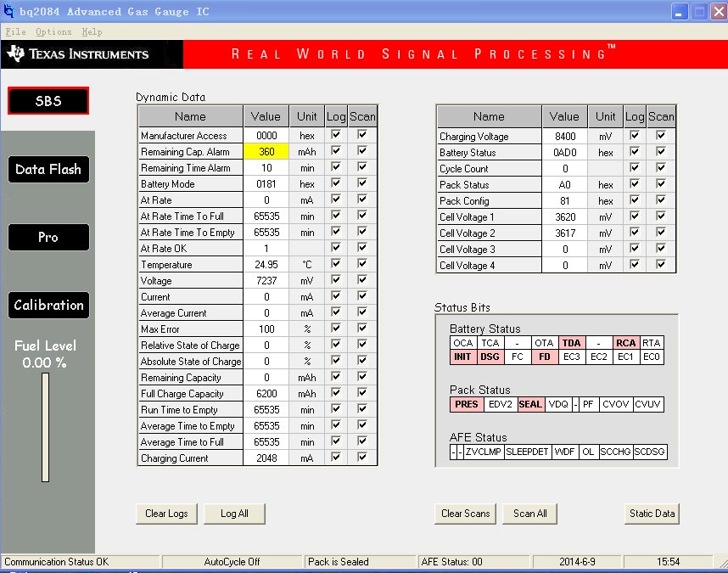Click the ZVCLMP AFE status bit
The width and height of the screenshot is (728, 573).
click(x=483, y=452)
